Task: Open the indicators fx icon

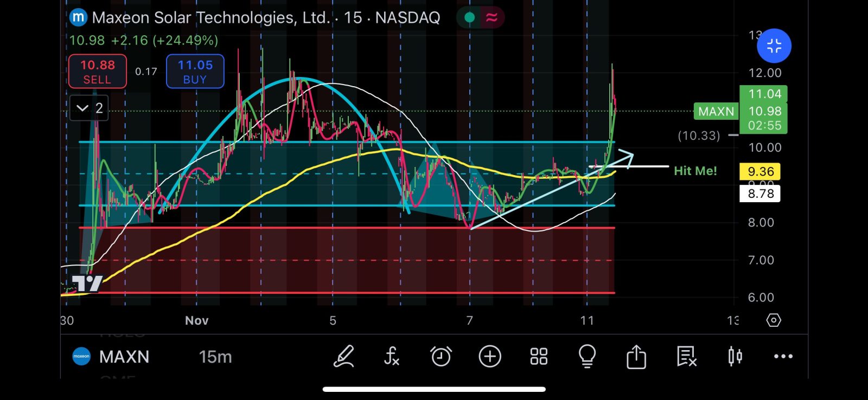Action: 392,357
